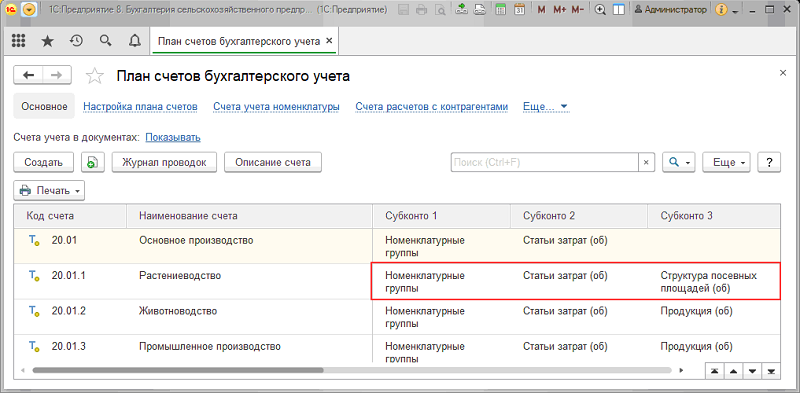
Task: Open notifications bell icon
Action: (135, 41)
